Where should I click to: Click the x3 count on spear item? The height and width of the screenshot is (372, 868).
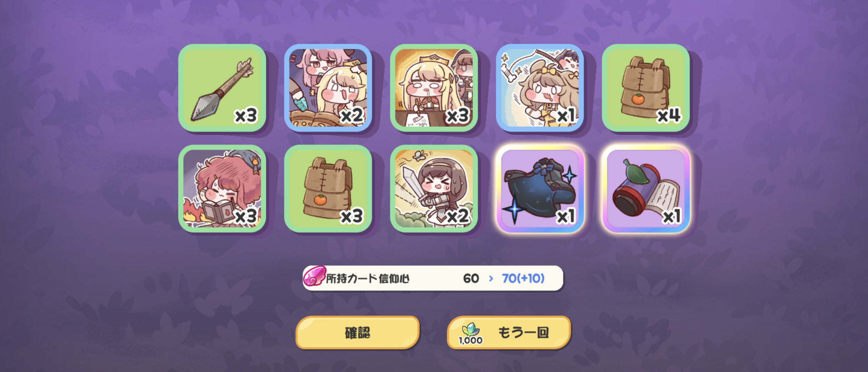(x=246, y=115)
